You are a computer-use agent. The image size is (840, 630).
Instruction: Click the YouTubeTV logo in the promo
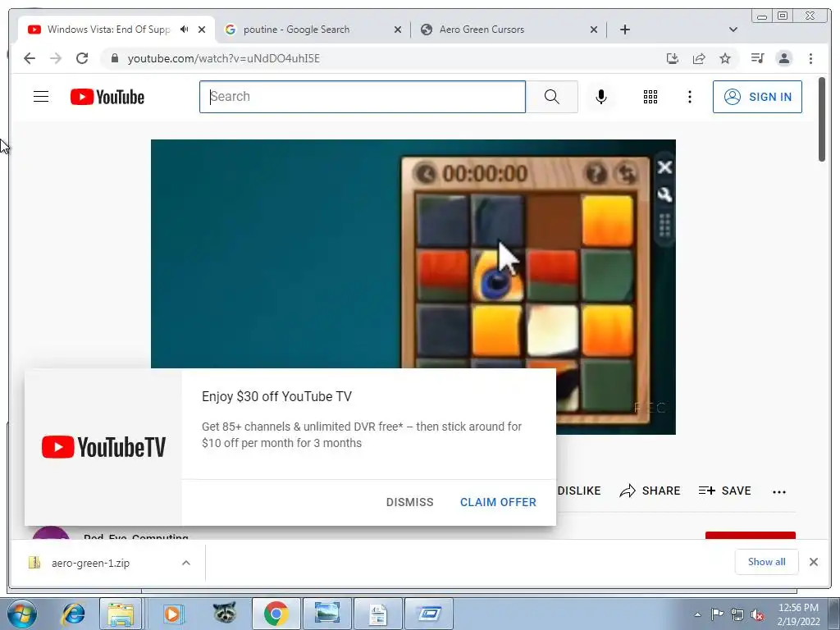tap(103, 447)
